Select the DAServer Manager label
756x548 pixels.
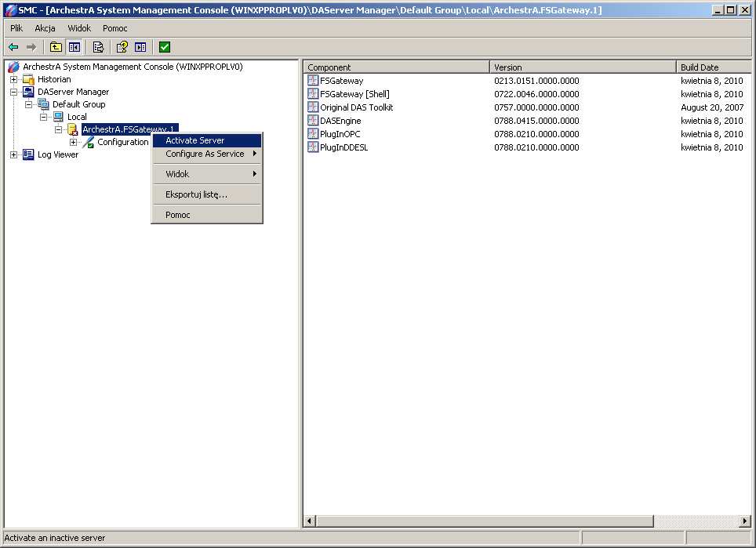(73, 92)
